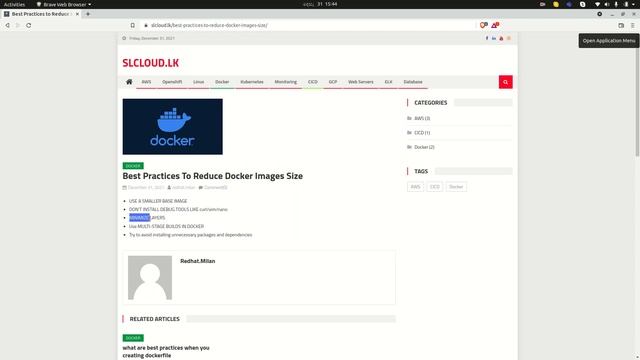The width and height of the screenshot is (640, 360).
Task: Open the Wi-Fi status icon in system tray
Action: 598,4
